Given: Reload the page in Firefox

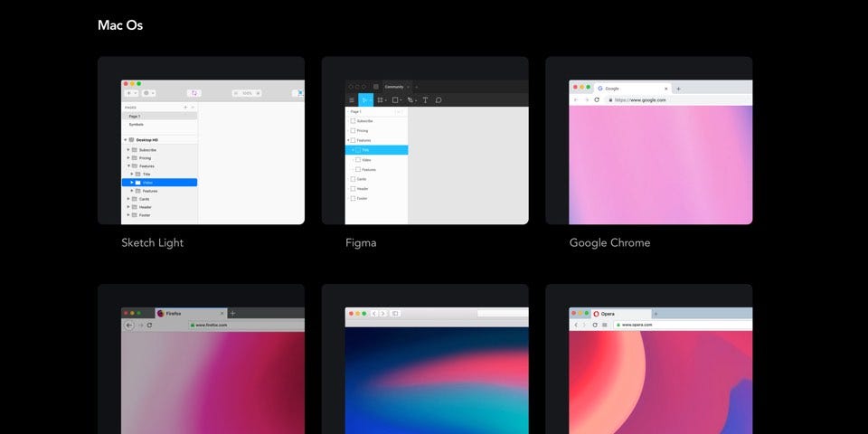Looking at the screenshot, I should click(x=149, y=325).
